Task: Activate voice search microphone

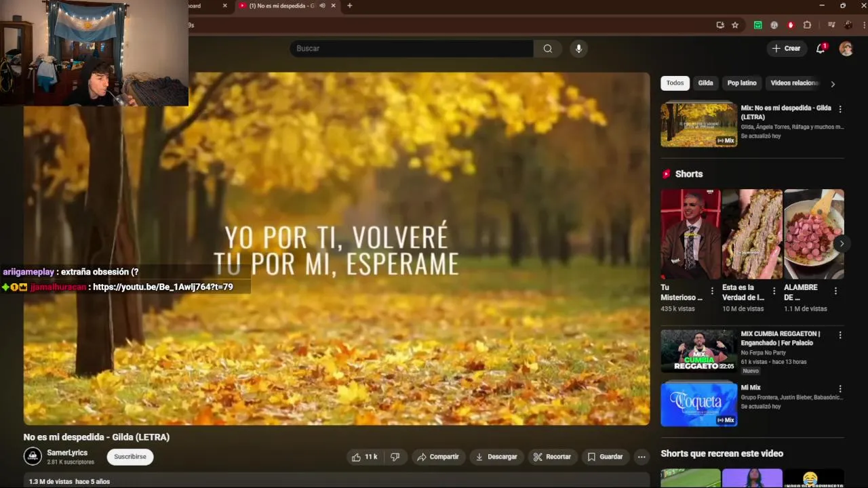Action: point(578,48)
